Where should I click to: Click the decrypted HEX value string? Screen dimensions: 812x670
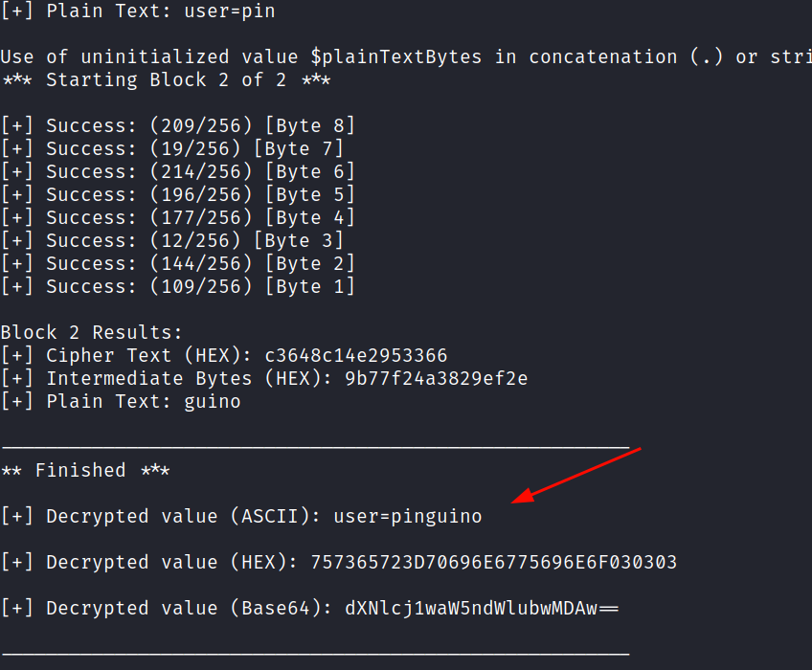(493, 562)
